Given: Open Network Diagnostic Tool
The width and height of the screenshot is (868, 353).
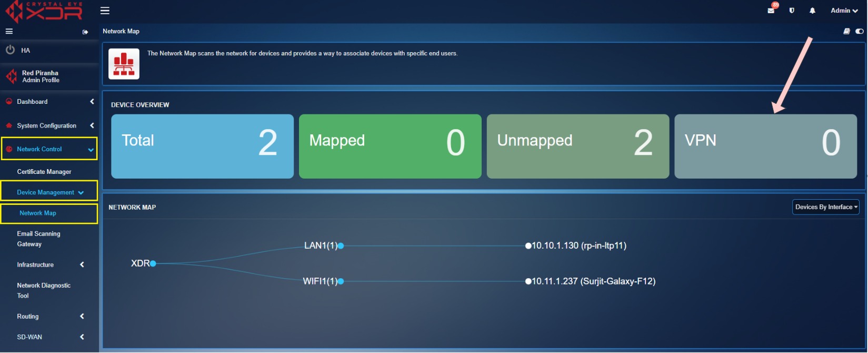Looking at the screenshot, I should click(x=44, y=290).
